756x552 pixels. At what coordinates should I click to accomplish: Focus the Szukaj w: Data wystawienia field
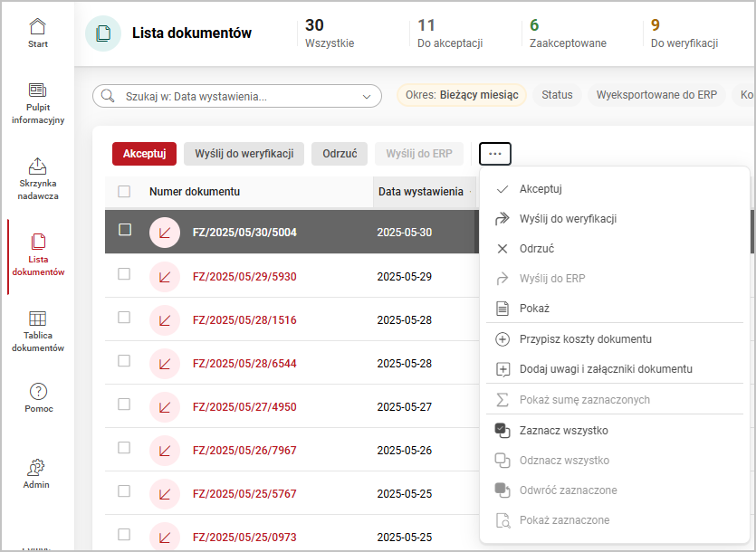pyautogui.click(x=236, y=96)
